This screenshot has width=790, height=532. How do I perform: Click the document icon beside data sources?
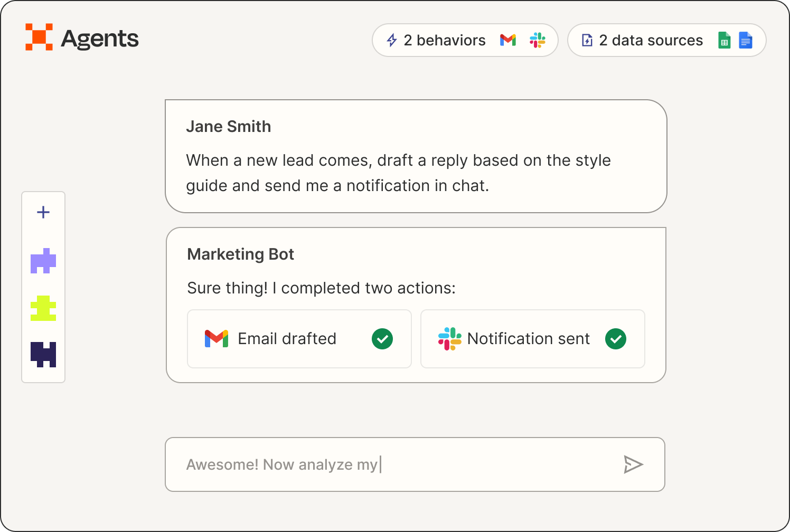click(587, 40)
